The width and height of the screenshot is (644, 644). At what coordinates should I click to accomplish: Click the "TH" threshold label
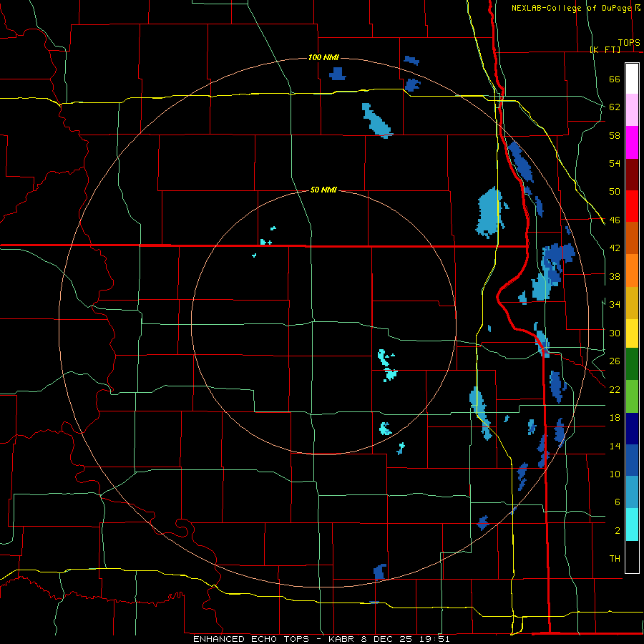click(x=615, y=559)
